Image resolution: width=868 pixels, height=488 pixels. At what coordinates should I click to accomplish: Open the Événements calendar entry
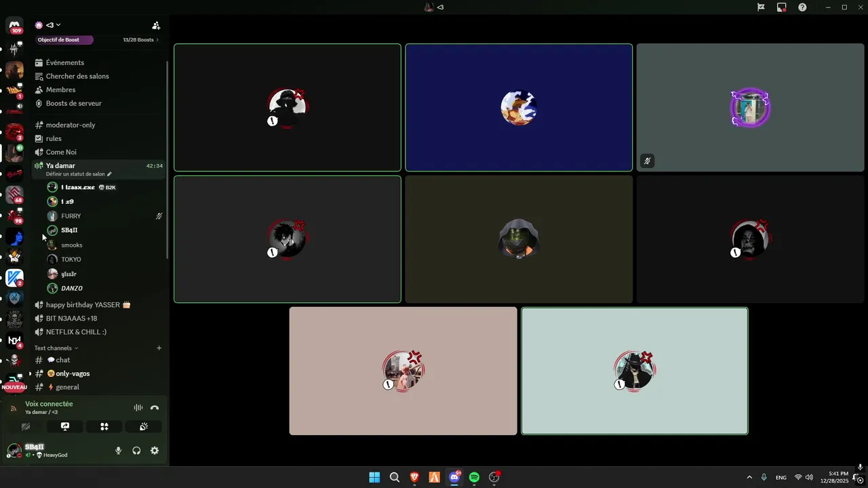point(65,62)
